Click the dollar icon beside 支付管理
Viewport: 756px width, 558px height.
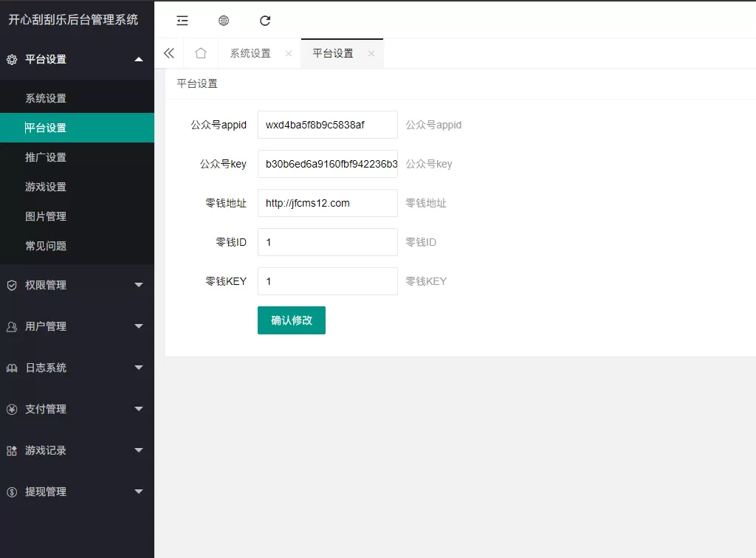pyautogui.click(x=13, y=408)
